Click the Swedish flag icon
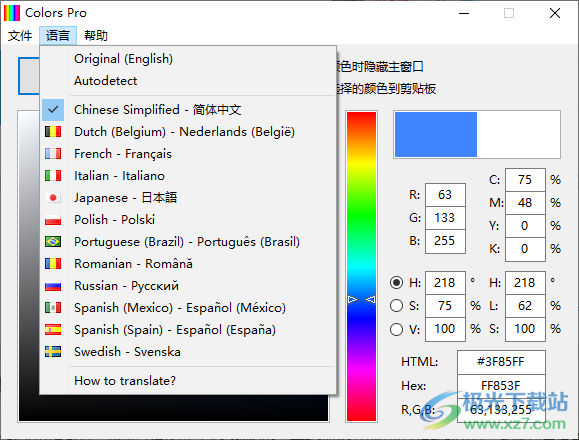 click(53, 351)
